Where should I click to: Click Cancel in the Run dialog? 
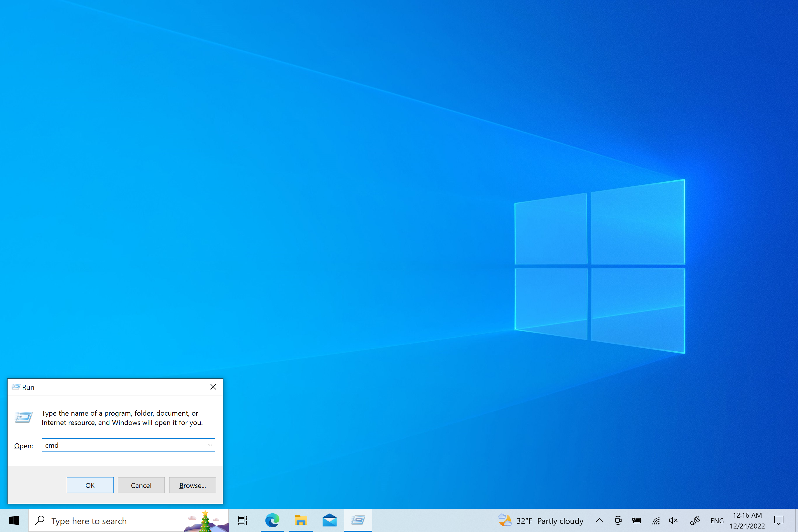pos(141,485)
